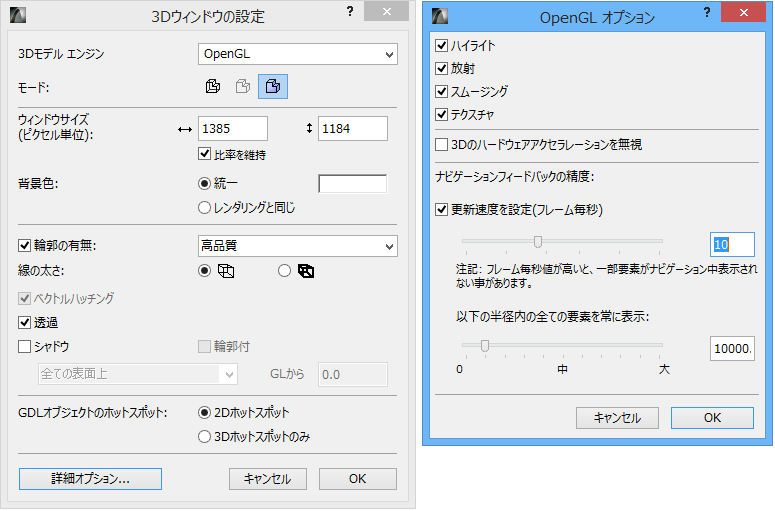Click the 以下の半径内の全ての要素を常に表示 label
The width and height of the screenshot is (775, 511).
tap(553, 316)
